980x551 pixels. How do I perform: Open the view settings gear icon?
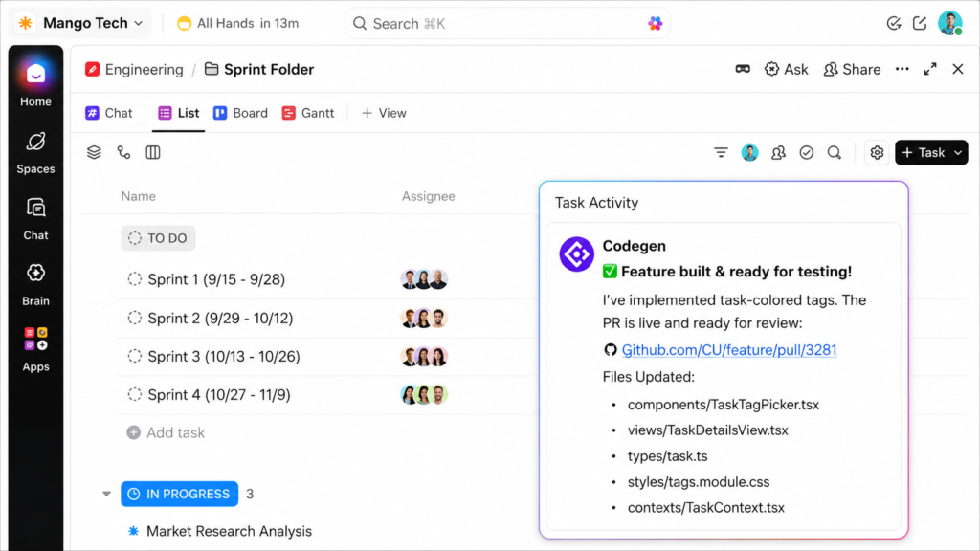pos(877,152)
